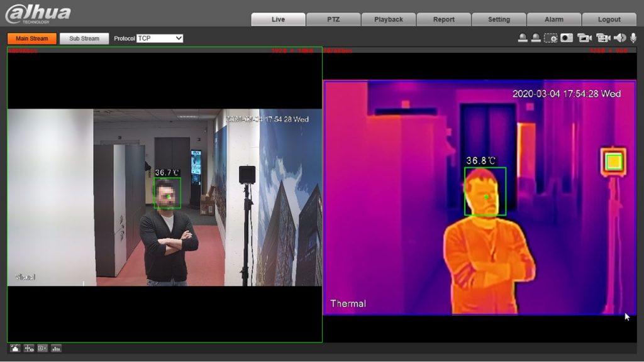The image size is (644, 362).
Task: Go to the Setting tab
Action: point(499,19)
